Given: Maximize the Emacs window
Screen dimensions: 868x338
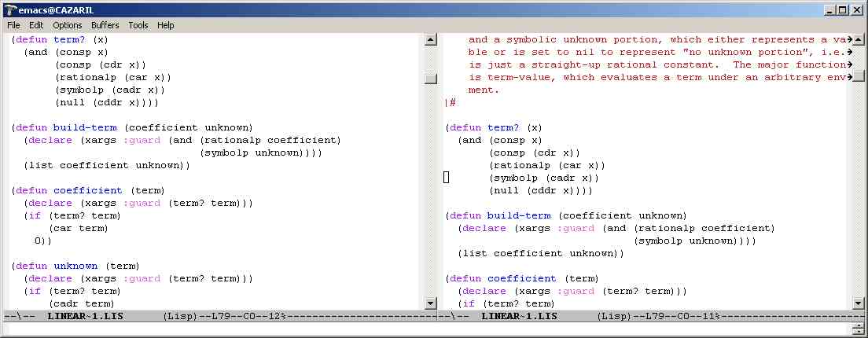Looking at the screenshot, I should coord(843,10).
